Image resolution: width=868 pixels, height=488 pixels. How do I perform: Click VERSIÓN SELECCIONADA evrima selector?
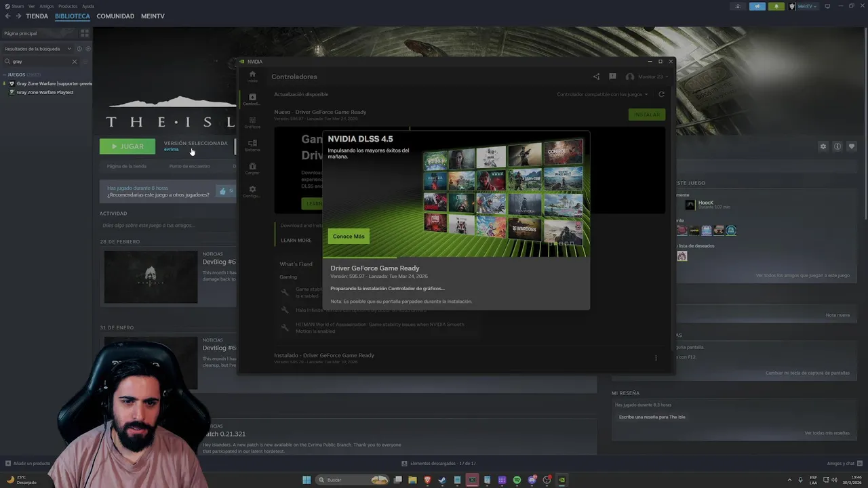tap(195, 146)
